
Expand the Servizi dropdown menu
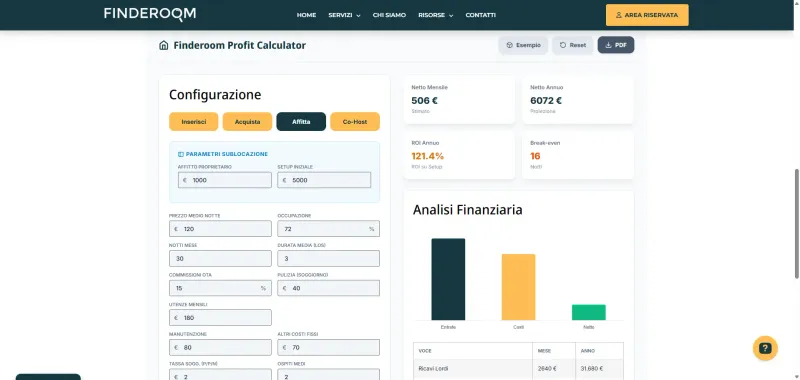(344, 15)
